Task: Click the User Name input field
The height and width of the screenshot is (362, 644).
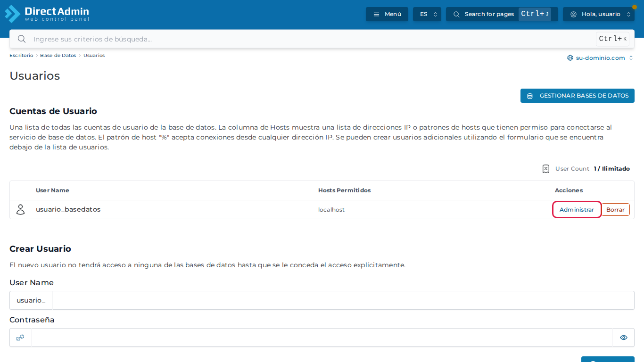Action: pos(343,300)
